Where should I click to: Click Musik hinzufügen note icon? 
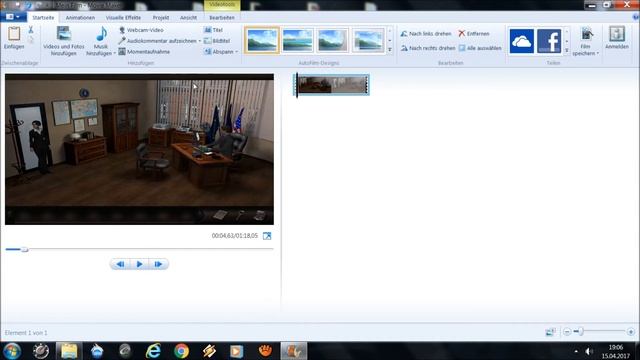pos(101,34)
